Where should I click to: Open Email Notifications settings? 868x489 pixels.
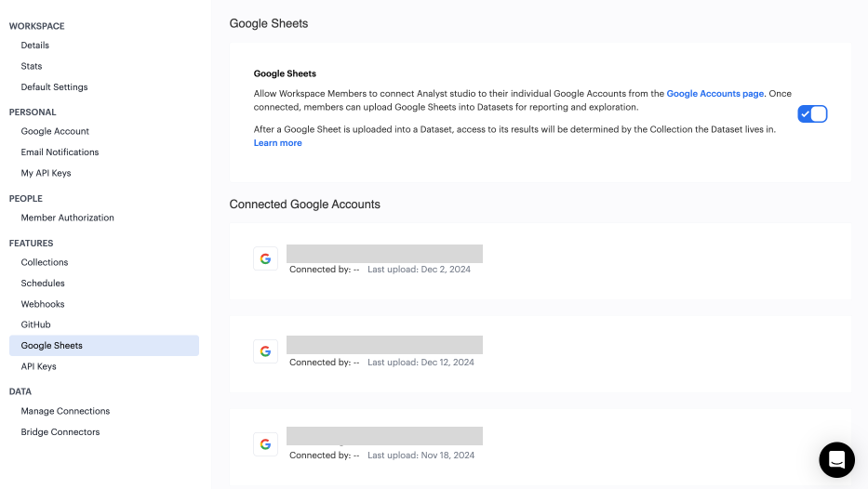tap(60, 152)
